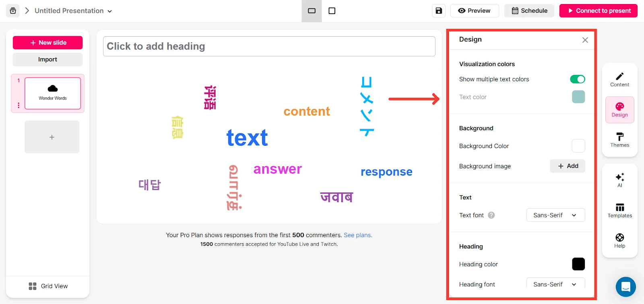Screen dimensions: 644x304
Task: Switch to Grid View
Action: pos(48,286)
